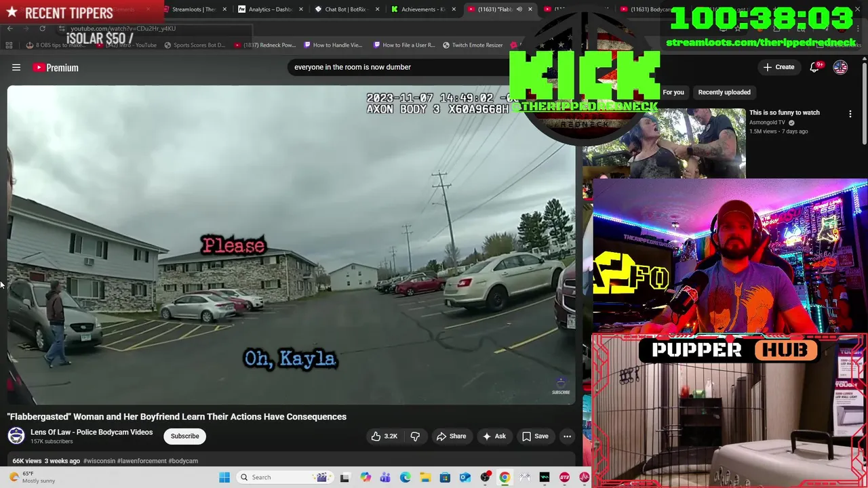Open Sports Scores Bot bookmark

pyautogui.click(x=195, y=45)
